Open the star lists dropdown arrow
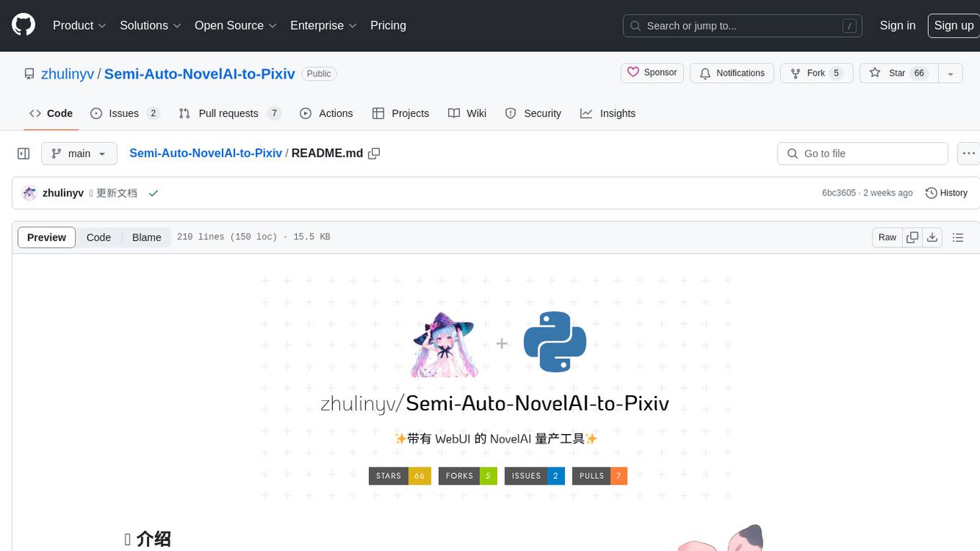 pyautogui.click(x=950, y=73)
